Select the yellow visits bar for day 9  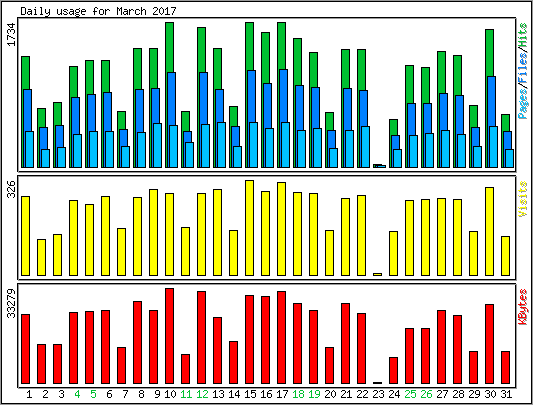coord(154,232)
